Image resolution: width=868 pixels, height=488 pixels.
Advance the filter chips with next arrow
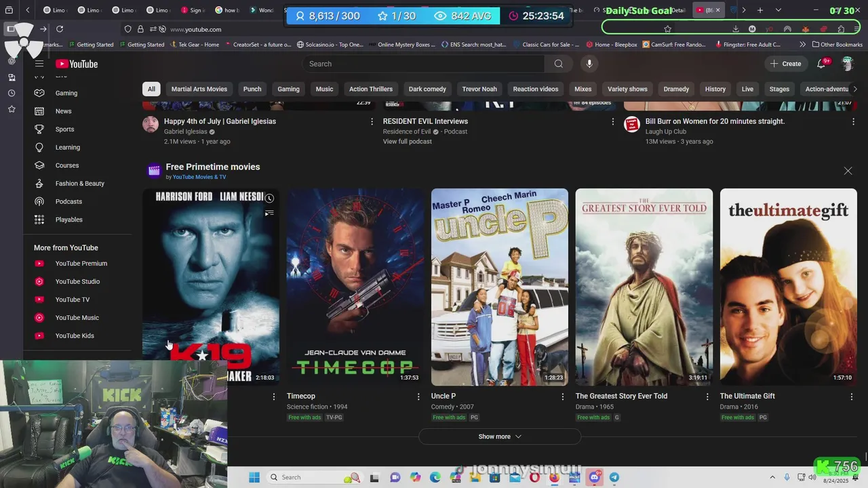click(854, 89)
